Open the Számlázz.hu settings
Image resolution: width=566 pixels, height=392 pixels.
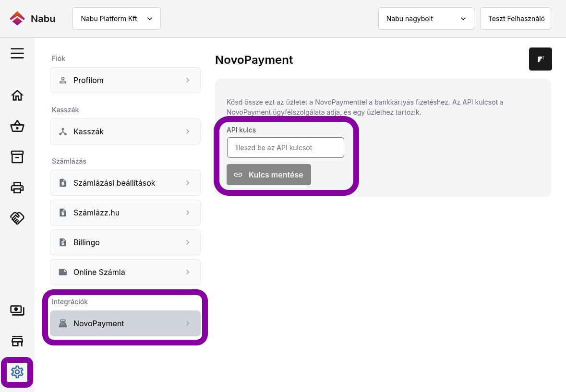click(125, 213)
